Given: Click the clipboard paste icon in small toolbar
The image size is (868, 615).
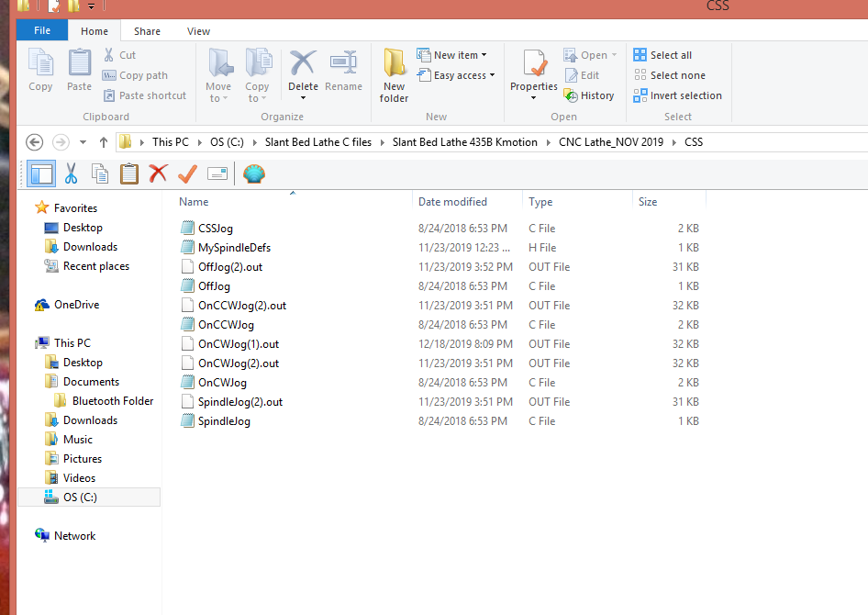Looking at the screenshot, I should point(129,173).
